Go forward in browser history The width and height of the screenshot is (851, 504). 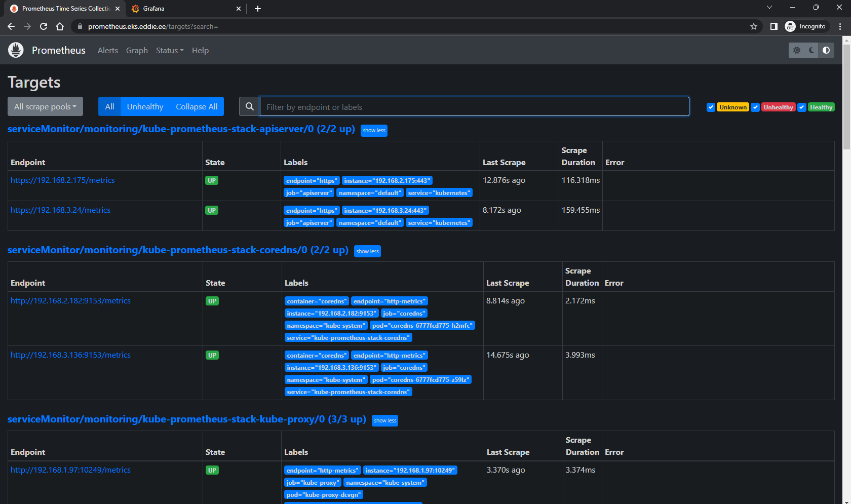[x=27, y=26]
